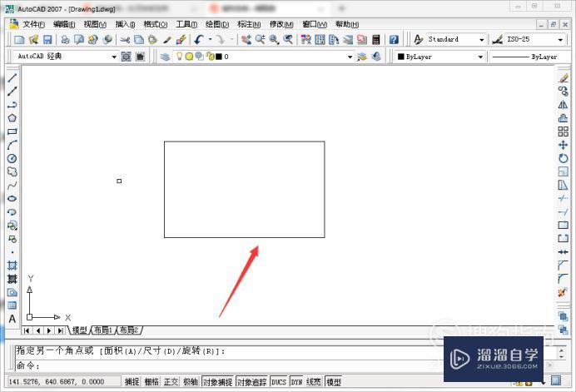Select the Table tool

point(12,305)
